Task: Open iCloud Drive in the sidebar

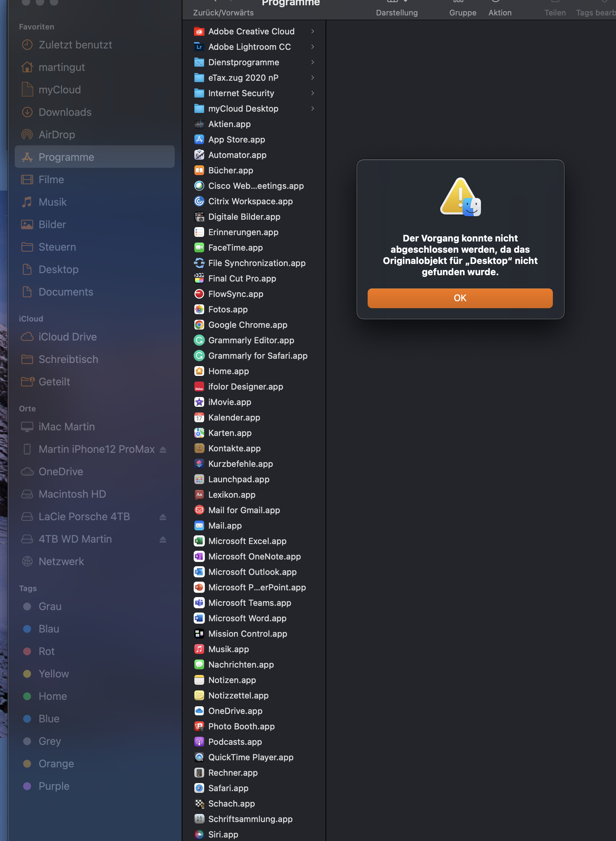Action: pos(95,337)
